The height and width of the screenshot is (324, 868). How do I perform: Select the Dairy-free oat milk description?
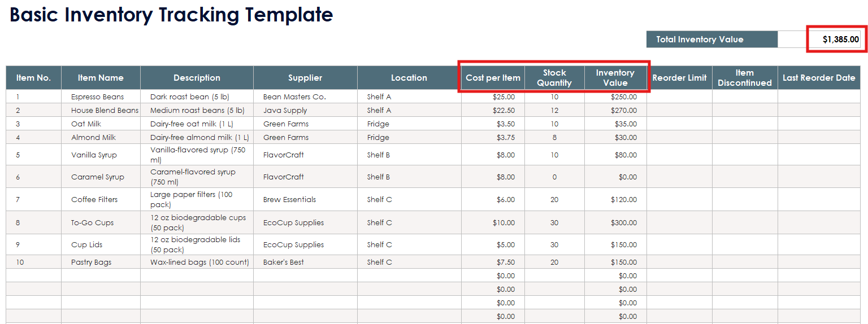[197, 124]
